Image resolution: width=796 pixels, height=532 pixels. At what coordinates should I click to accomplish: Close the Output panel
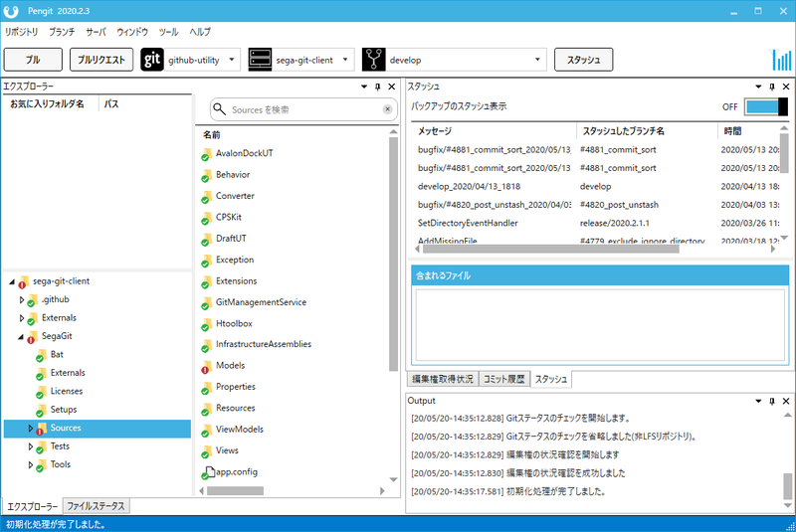[x=786, y=401]
